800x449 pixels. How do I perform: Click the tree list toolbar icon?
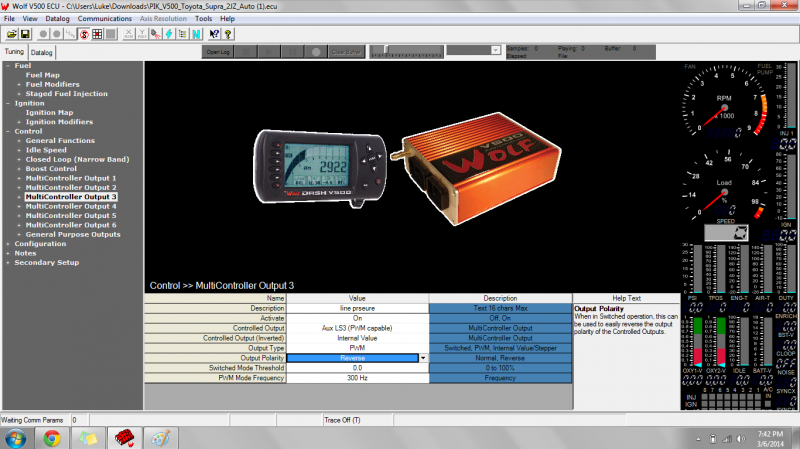182,34
